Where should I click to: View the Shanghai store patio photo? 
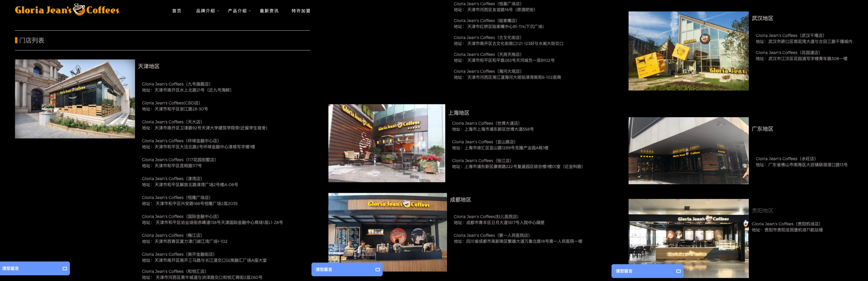point(387,143)
